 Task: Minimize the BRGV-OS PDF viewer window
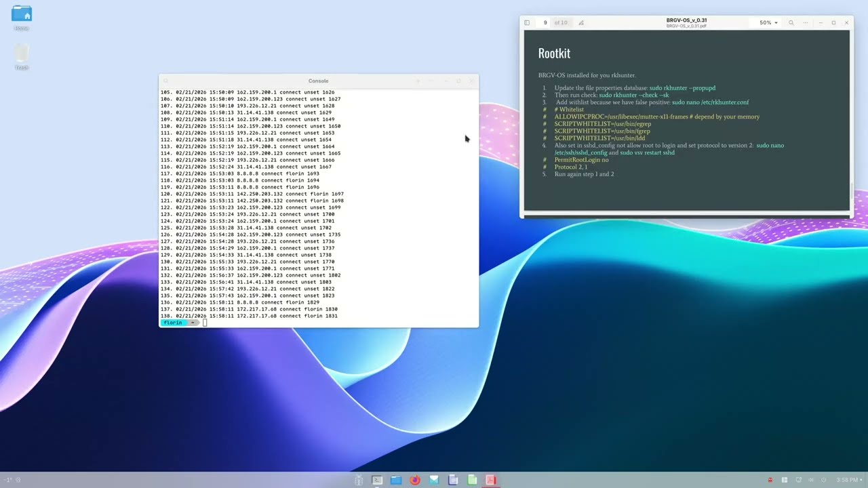click(821, 22)
